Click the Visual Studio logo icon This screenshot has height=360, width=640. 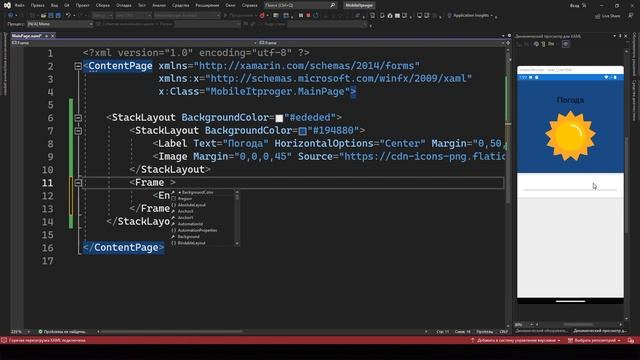click(7, 5)
